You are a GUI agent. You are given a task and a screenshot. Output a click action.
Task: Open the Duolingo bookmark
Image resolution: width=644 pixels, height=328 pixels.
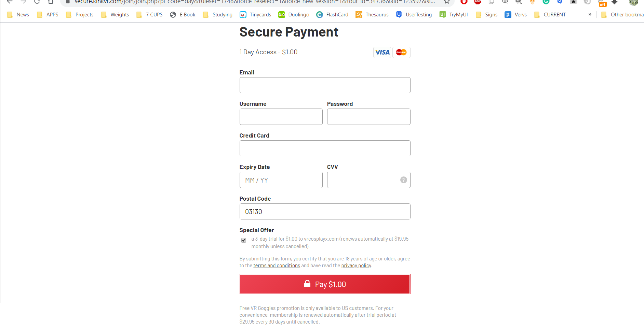click(294, 15)
